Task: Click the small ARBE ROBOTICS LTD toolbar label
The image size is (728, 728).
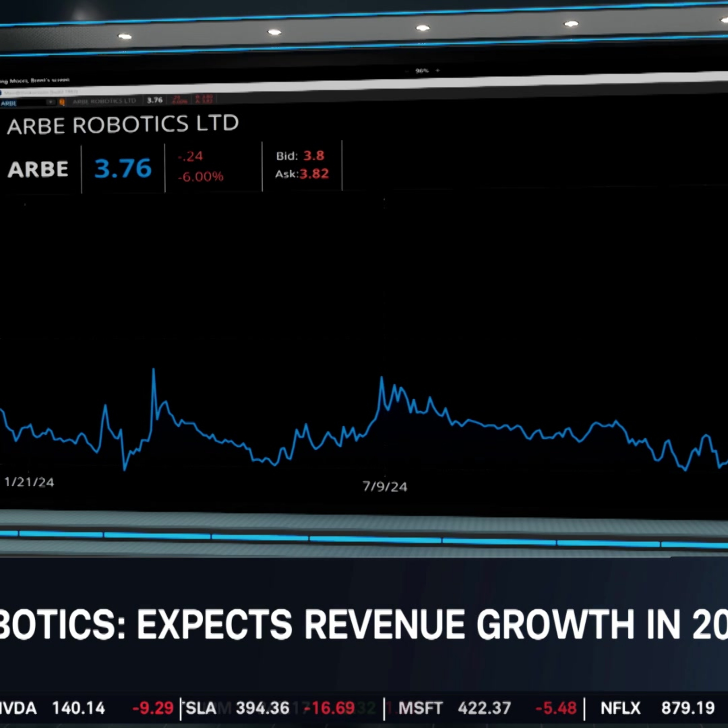Action: point(104,101)
